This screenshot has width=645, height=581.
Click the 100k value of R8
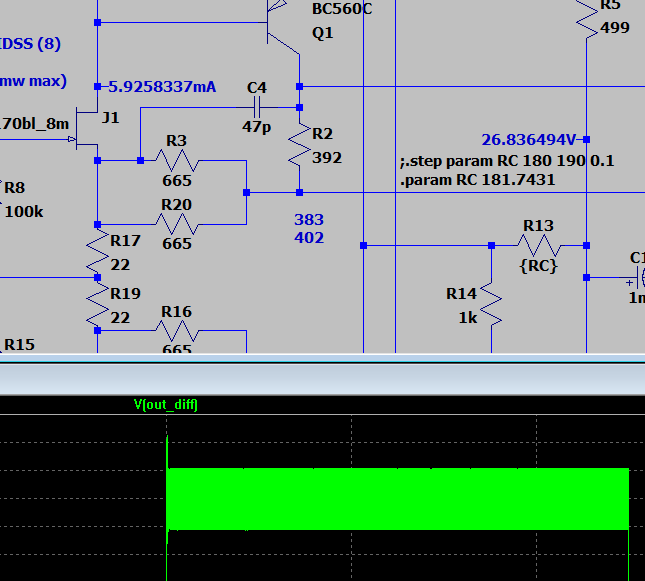coord(24,212)
